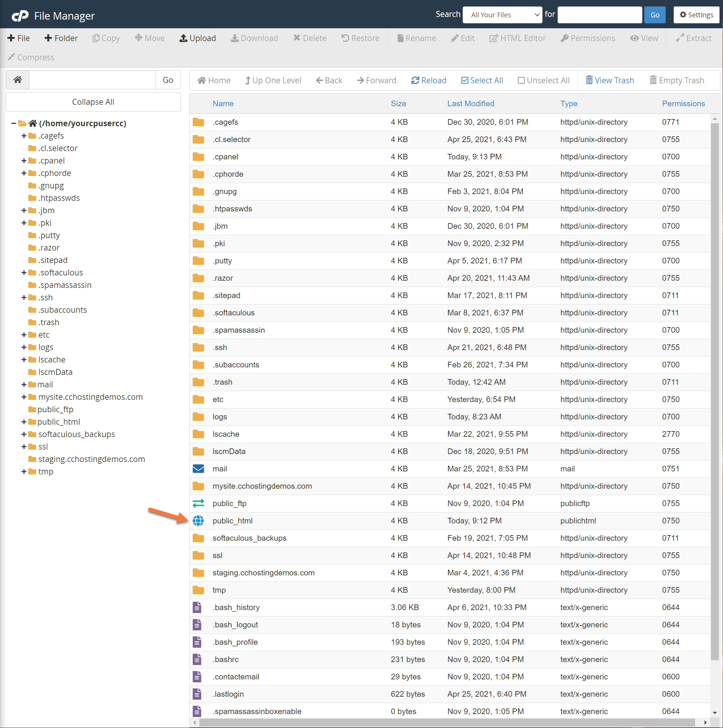Click the home icon beside path field
This screenshot has width=723, height=728.
(18, 80)
